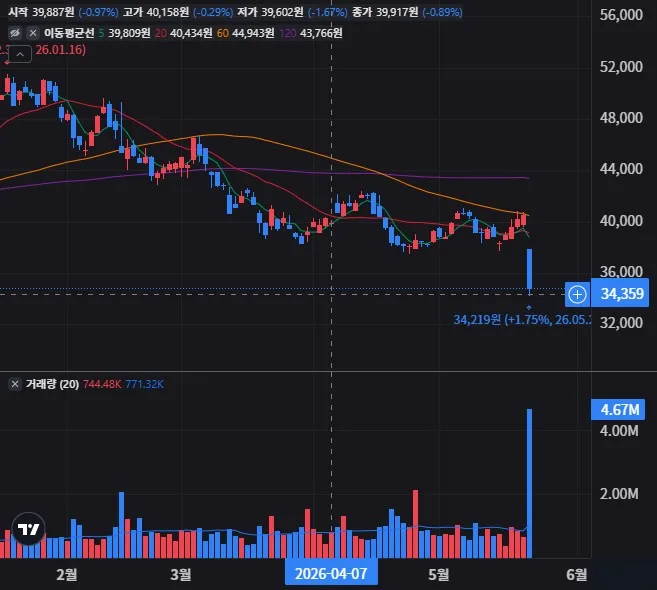Screen dimensions: 657x590
Task: Click the 40,000 price axis label
Action: (x=621, y=220)
